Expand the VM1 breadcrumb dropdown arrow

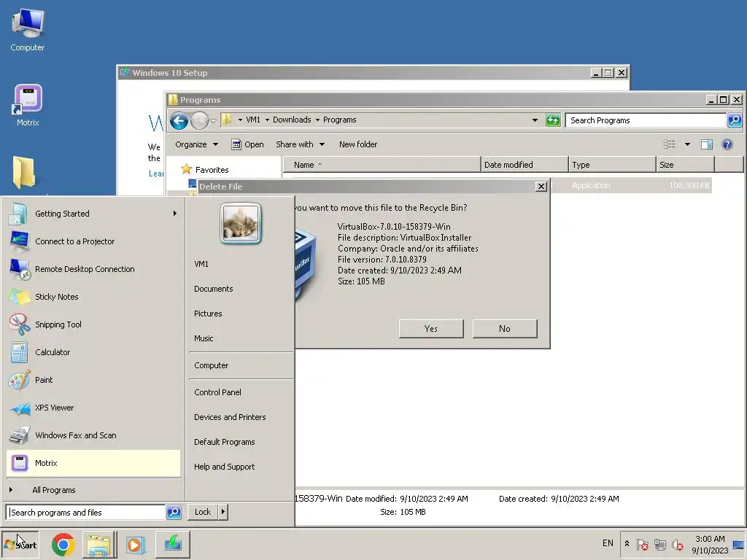[x=267, y=120]
